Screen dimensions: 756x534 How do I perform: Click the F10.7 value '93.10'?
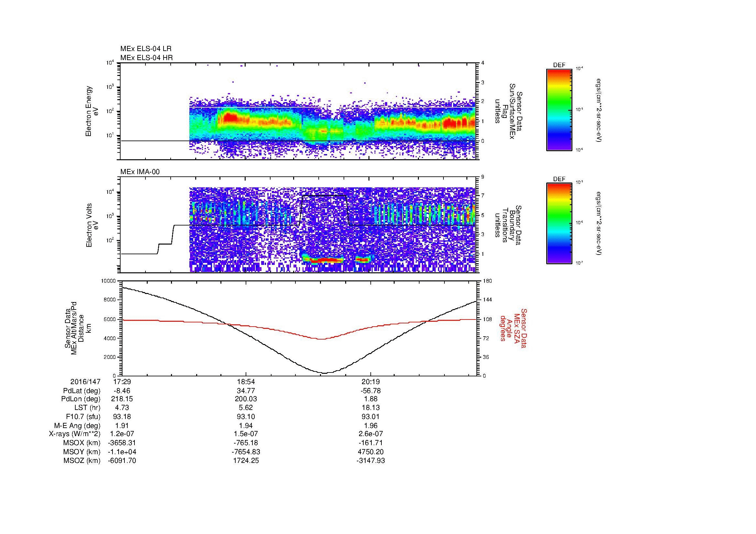(x=246, y=416)
